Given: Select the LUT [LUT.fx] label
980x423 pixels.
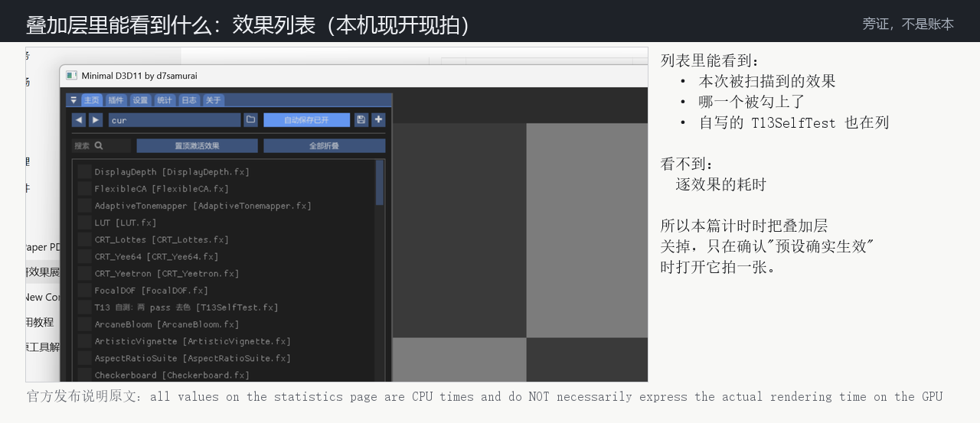Looking at the screenshot, I should pos(126,223).
